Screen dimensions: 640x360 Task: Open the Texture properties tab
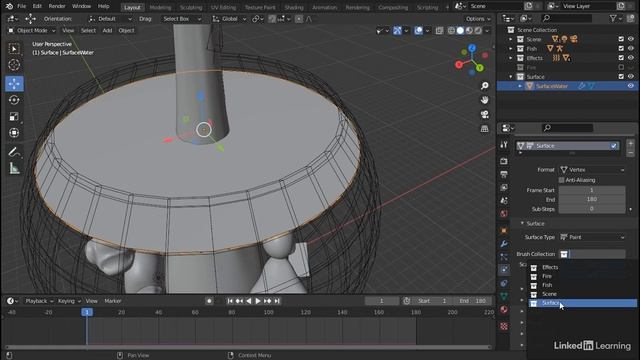504,326
